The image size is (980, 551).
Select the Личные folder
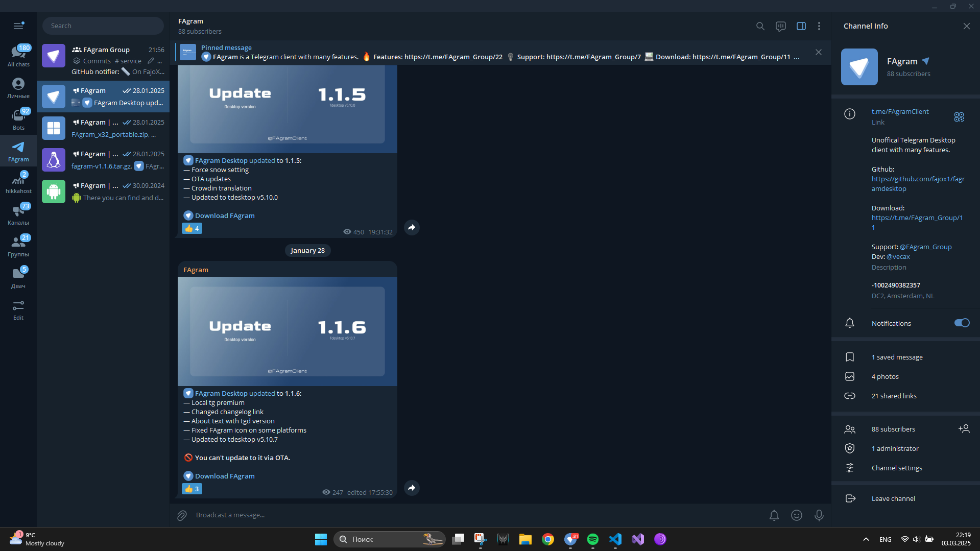point(18,88)
